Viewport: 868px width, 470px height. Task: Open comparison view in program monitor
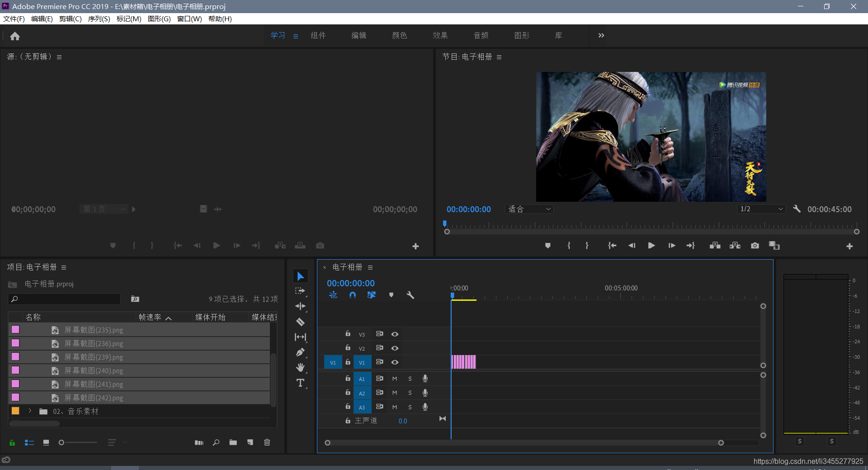(x=774, y=246)
